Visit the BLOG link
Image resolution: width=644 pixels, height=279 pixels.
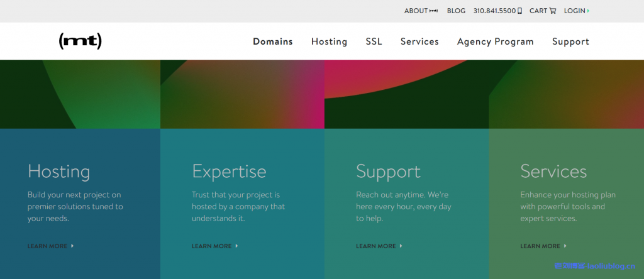(x=456, y=11)
